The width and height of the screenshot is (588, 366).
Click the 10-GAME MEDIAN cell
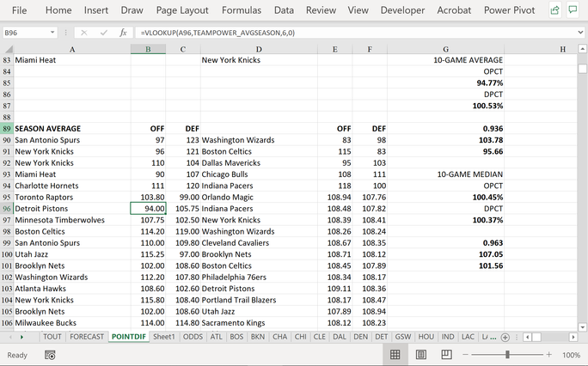pyautogui.click(x=445, y=174)
